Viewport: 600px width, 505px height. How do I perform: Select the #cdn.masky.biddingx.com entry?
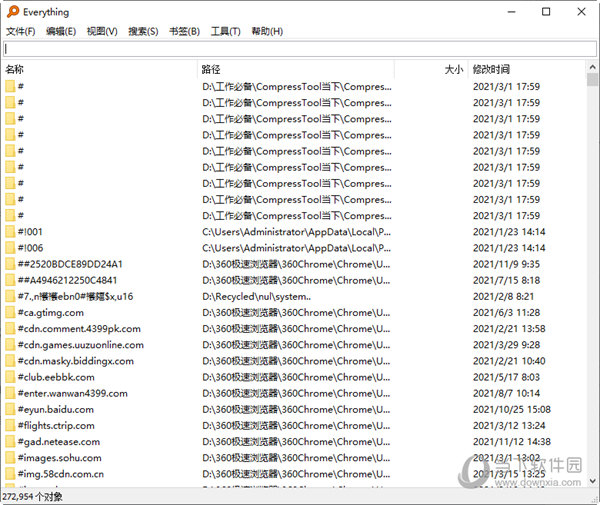76,361
